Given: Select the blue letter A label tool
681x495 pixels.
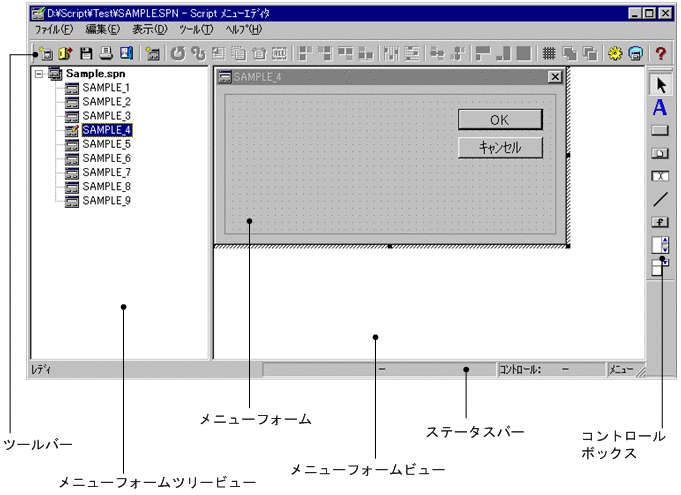Looking at the screenshot, I should pyautogui.click(x=660, y=107).
